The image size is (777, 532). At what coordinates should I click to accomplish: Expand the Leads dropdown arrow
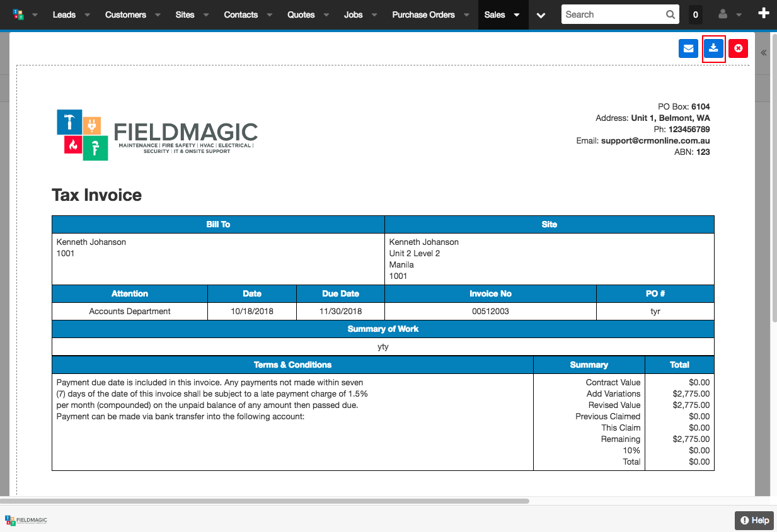pyautogui.click(x=87, y=15)
